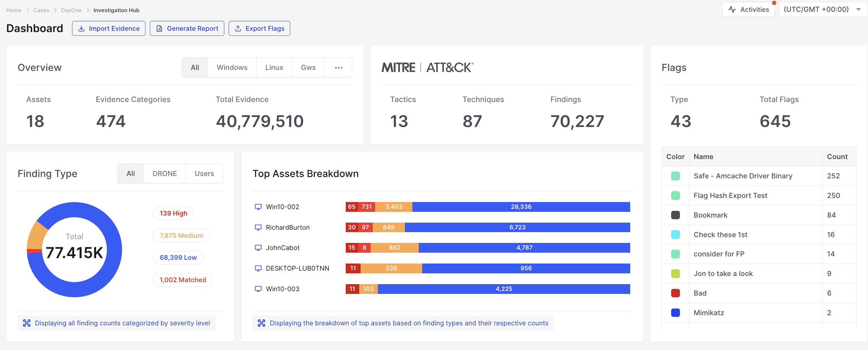Click the monitor icon beside DESKTOP-LUB0TNN
868x350 pixels.
[x=258, y=268]
